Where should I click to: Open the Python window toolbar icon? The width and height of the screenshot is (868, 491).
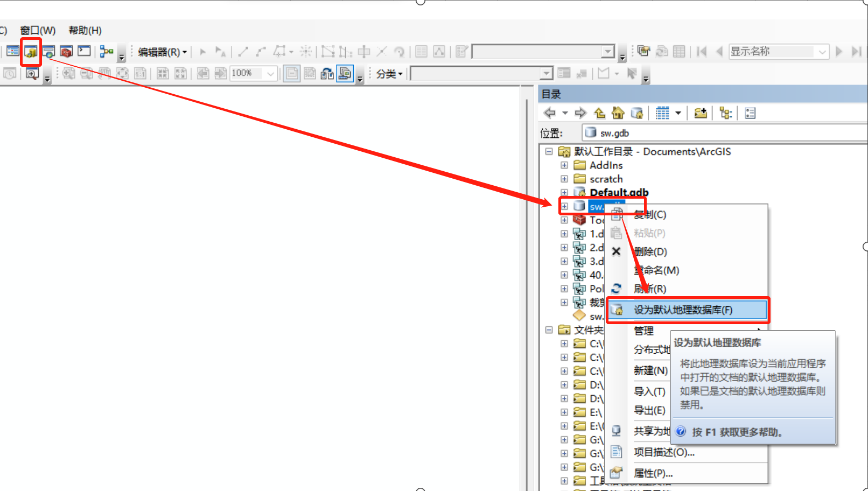point(84,51)
